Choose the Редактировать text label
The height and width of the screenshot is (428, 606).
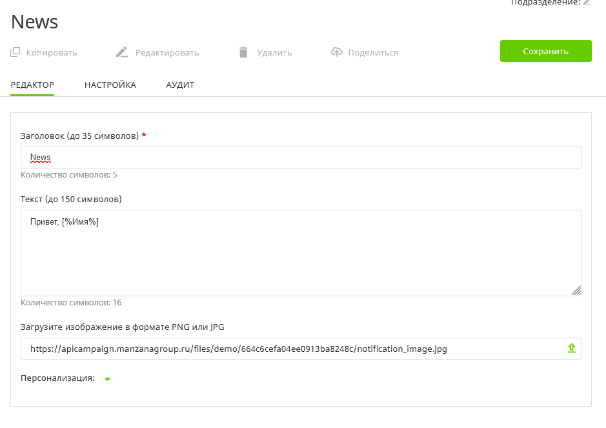tap(167, 53)
